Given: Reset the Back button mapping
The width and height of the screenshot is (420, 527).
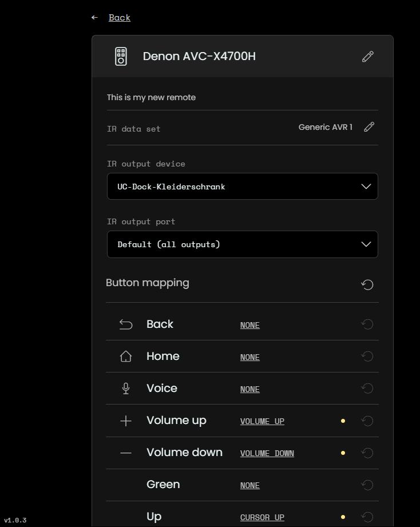Looking at the screenshot, I should point(367,324).
